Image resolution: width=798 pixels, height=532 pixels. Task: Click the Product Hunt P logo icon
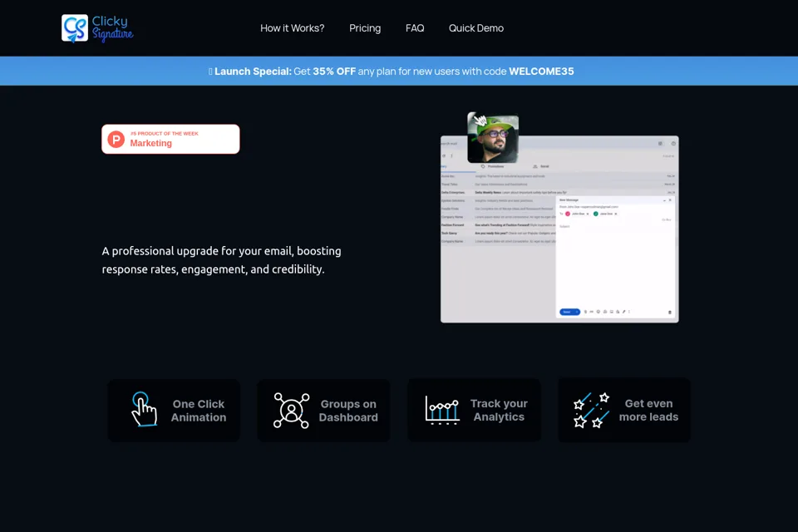click(x=116, y=139)
